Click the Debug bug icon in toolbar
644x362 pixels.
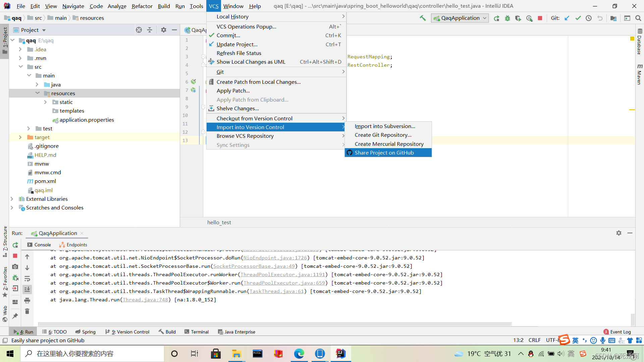click(507, 18)
